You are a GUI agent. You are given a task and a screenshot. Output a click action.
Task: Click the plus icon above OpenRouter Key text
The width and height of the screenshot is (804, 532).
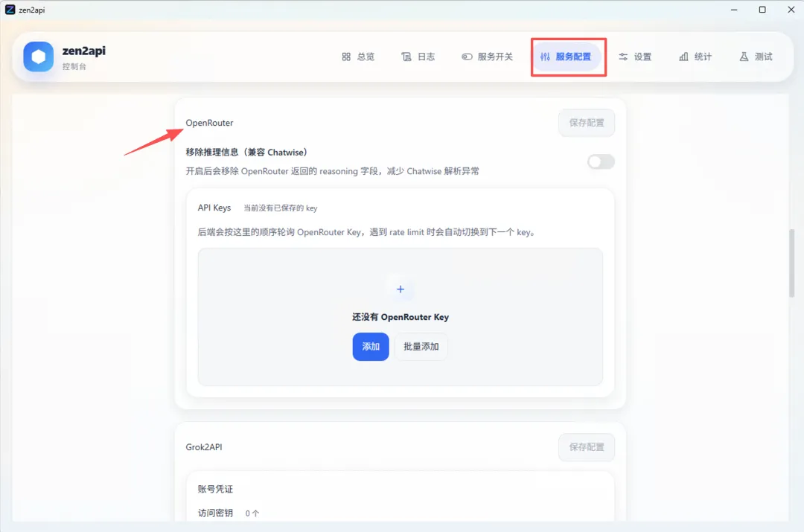(x=401, y=289)
